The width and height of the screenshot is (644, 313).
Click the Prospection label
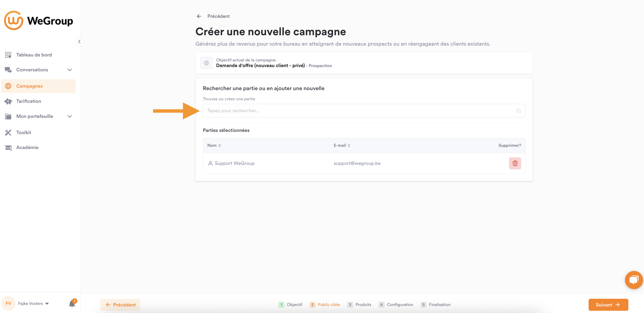pyautogui.click(x=320, y=66)
